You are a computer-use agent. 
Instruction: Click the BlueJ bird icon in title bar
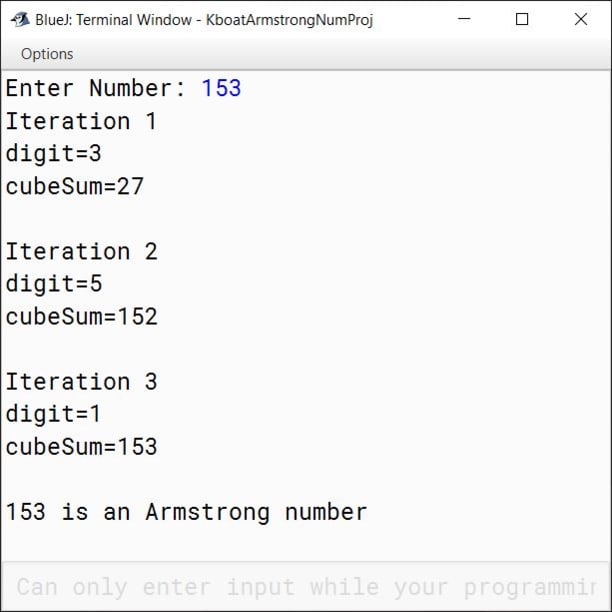point(20,19)
